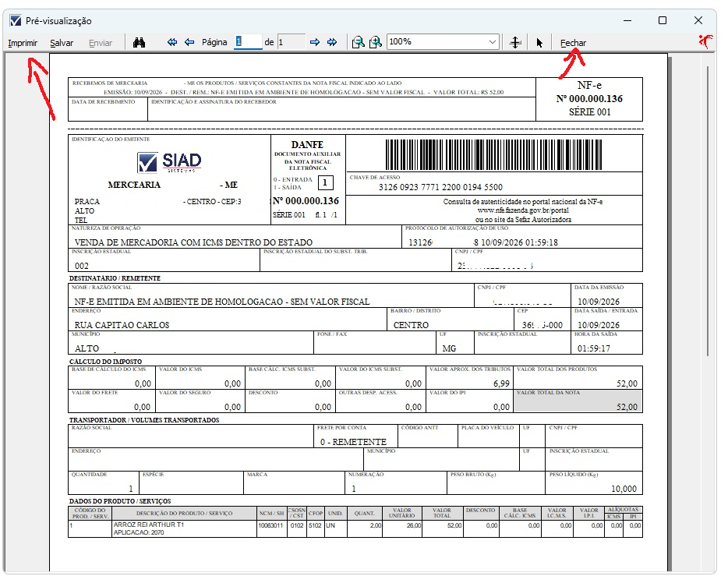Click approximate taxes value "6,99"
Viewport: 728px width, 583px height.
coord(501,384)
